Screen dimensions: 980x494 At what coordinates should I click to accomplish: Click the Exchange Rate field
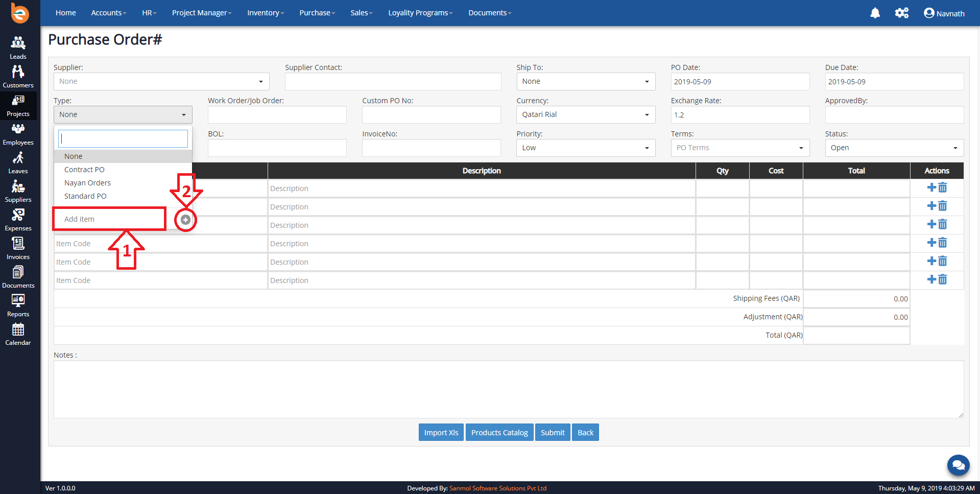[x=740, y=115]
